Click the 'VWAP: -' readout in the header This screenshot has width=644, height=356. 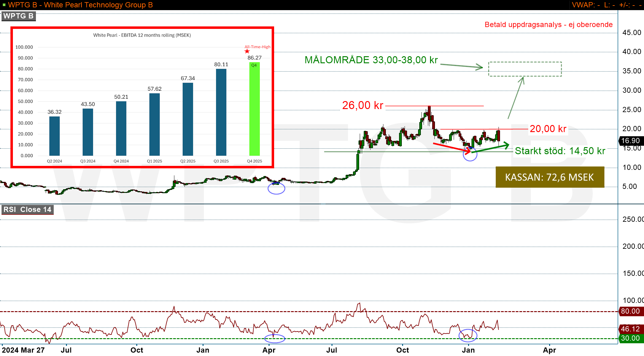[586, 5]
